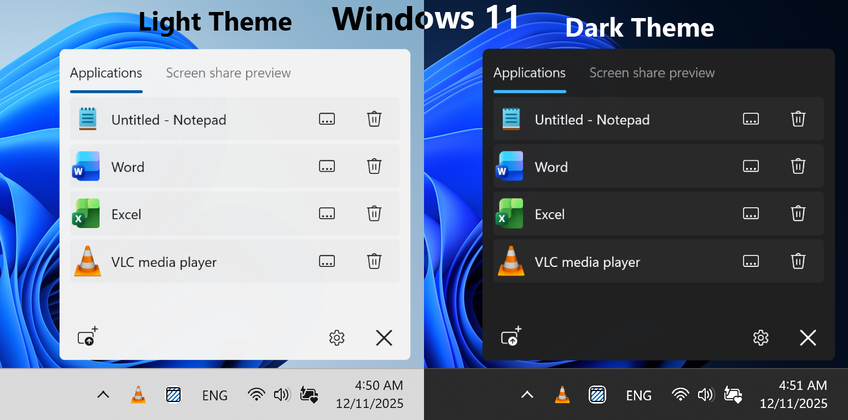Click blue striped tray app icon, dark taskbar
Screen dimensions: 848x420
597,395
